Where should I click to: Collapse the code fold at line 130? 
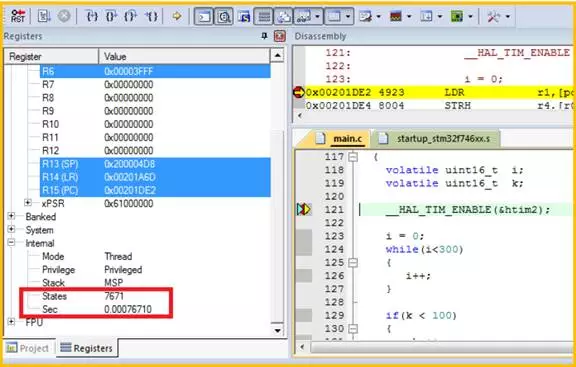click(353, 329)
